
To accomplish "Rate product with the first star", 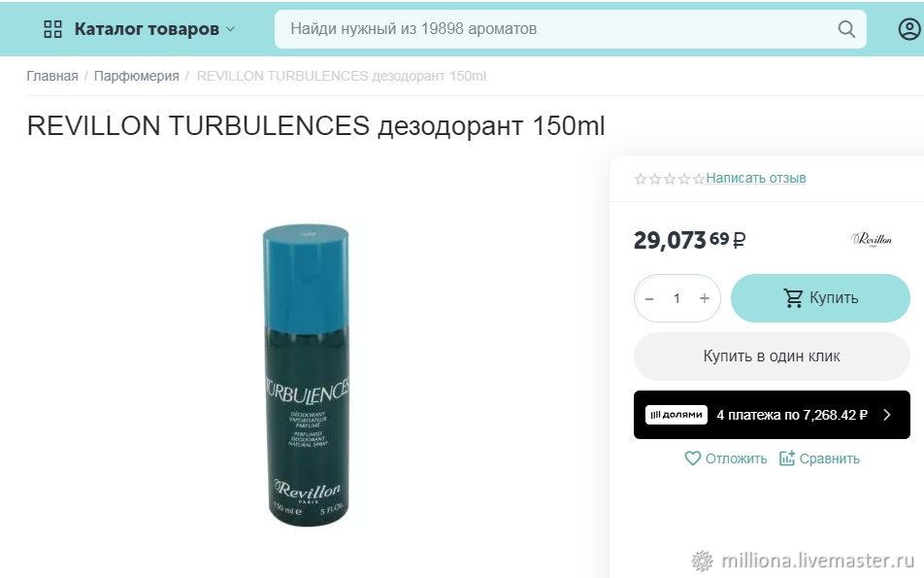I will click(x=641, y=179).
